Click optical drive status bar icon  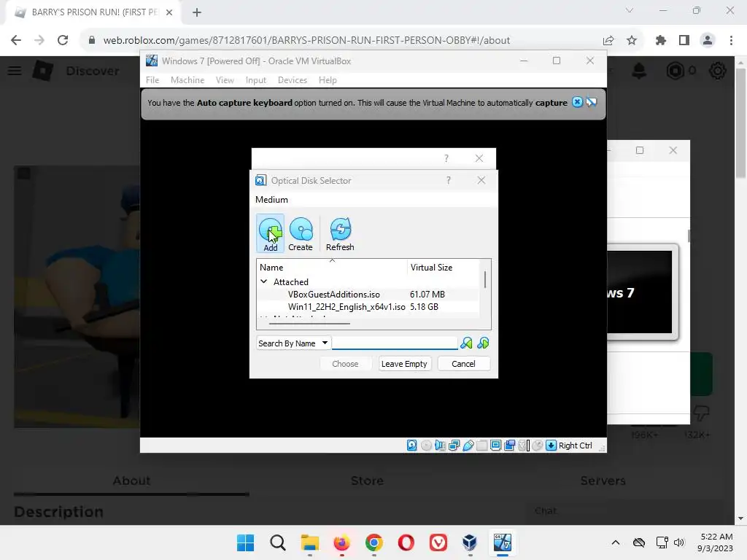pos(426,446)
